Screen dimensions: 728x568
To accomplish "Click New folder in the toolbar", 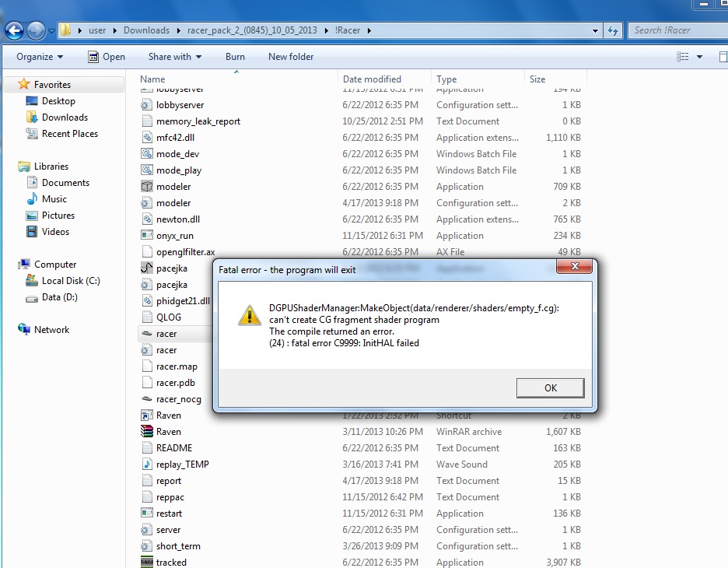I will pyautogui.click(x=291, y=57).
